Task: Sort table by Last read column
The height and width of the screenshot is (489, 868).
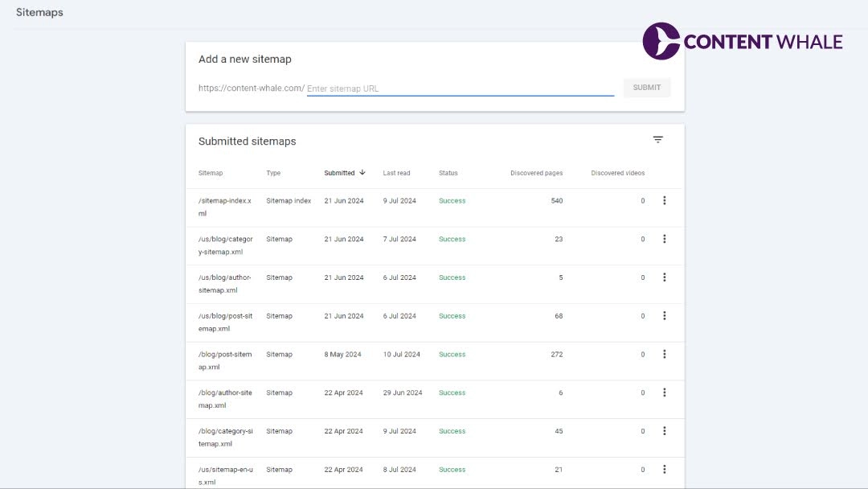Action: click(x=396, y=173)
